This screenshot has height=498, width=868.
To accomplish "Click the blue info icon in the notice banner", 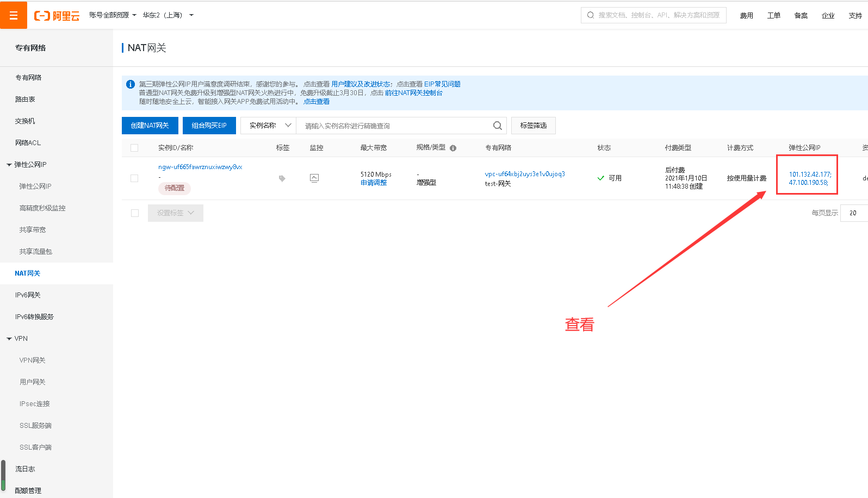I will click(x=131, y=84).
